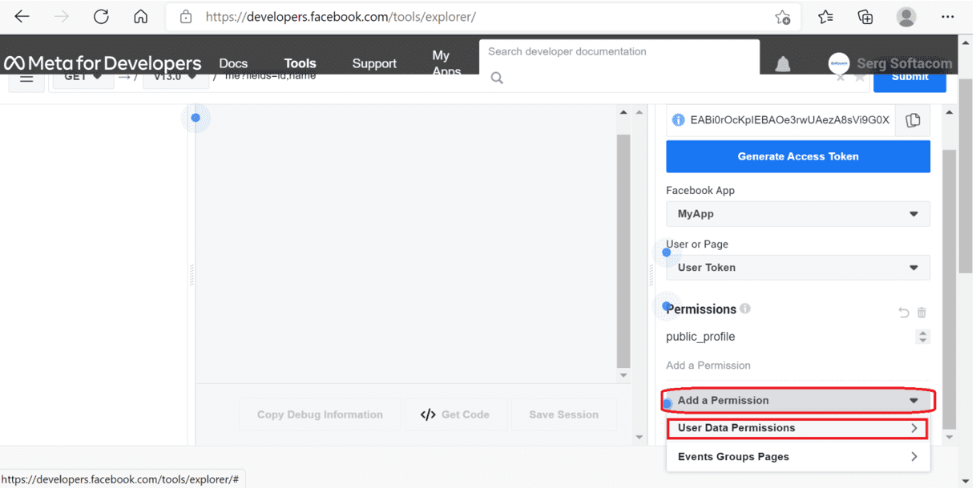
Task: Open the browser profile avatar icon
Action: 906,16
